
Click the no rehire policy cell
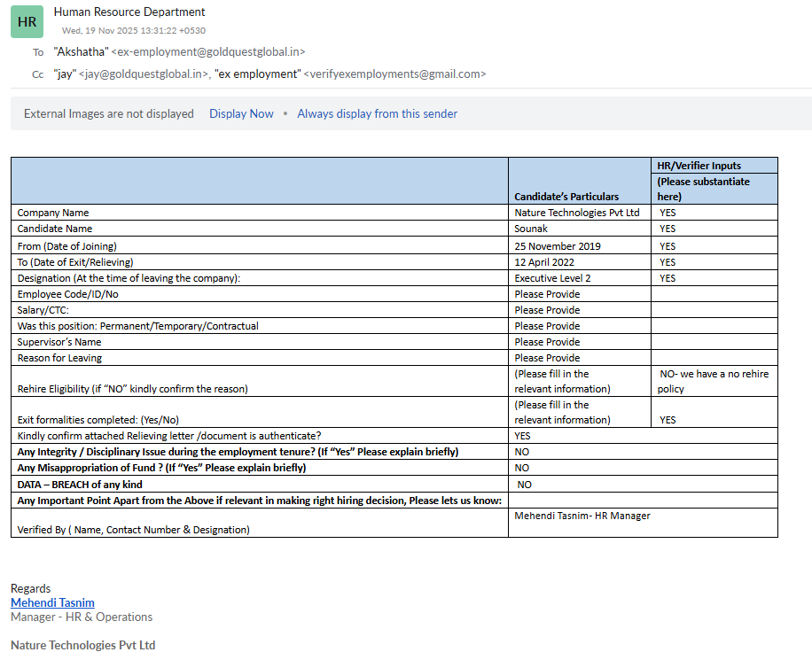[x=714, y=381]
